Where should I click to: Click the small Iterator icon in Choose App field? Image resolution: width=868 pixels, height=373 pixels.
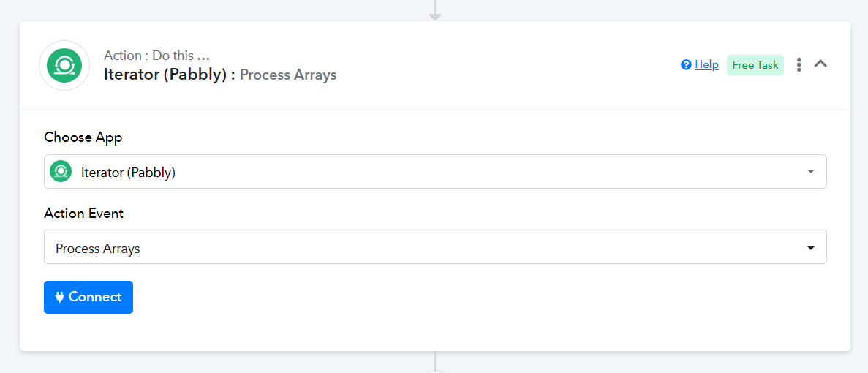tap(61, 172)
